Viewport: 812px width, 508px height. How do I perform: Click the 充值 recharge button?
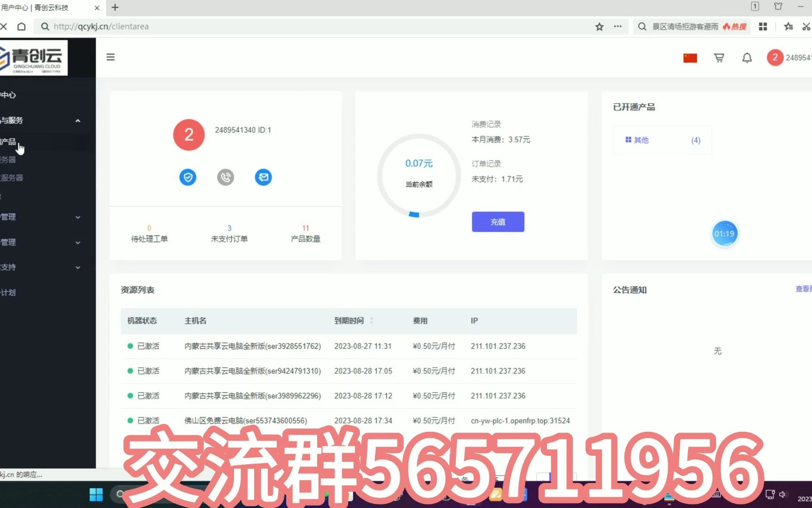[498, 222]
